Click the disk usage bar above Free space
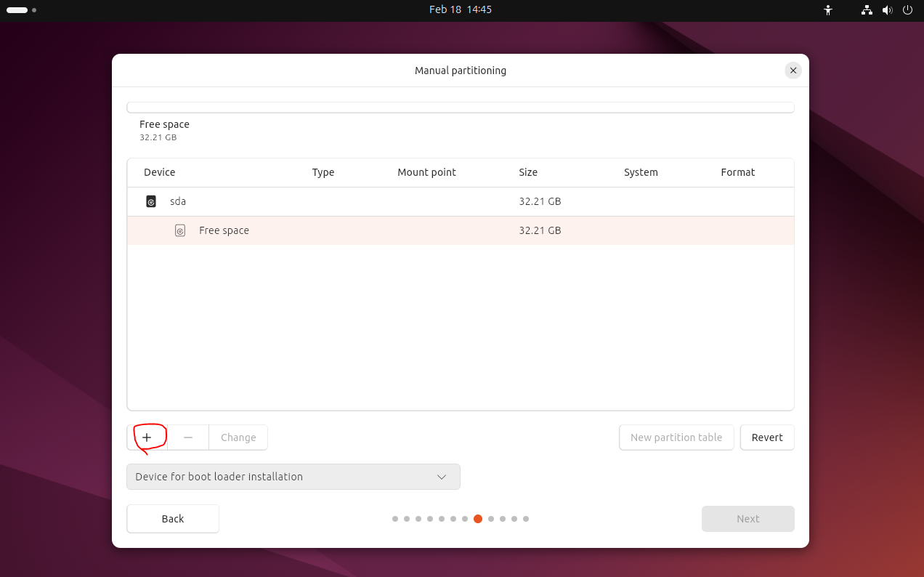Image resolution: width=924 pixels, height=577 pixels. pyautogui.click(x=461, y=107)
